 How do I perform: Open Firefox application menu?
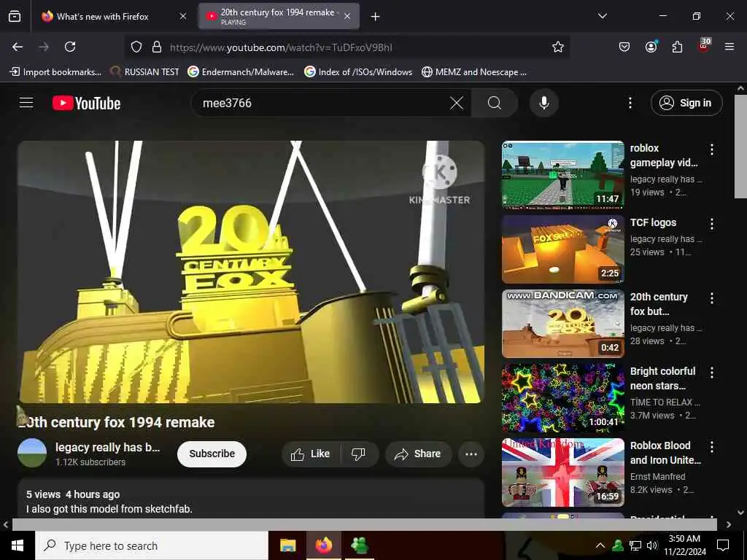tap(729, 47)
